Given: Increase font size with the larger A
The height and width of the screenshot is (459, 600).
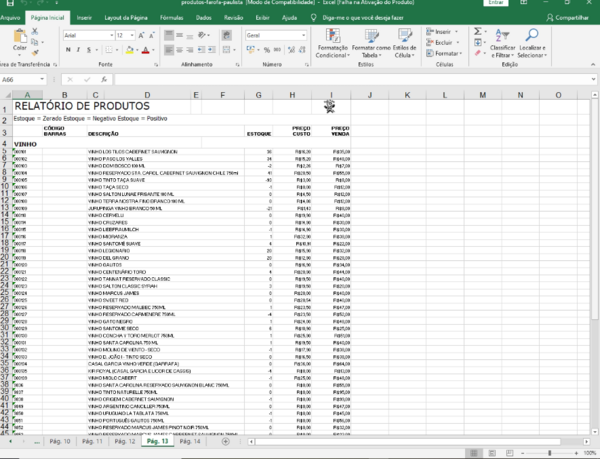Looking at the screenshot, I should (x=141, y=36).
